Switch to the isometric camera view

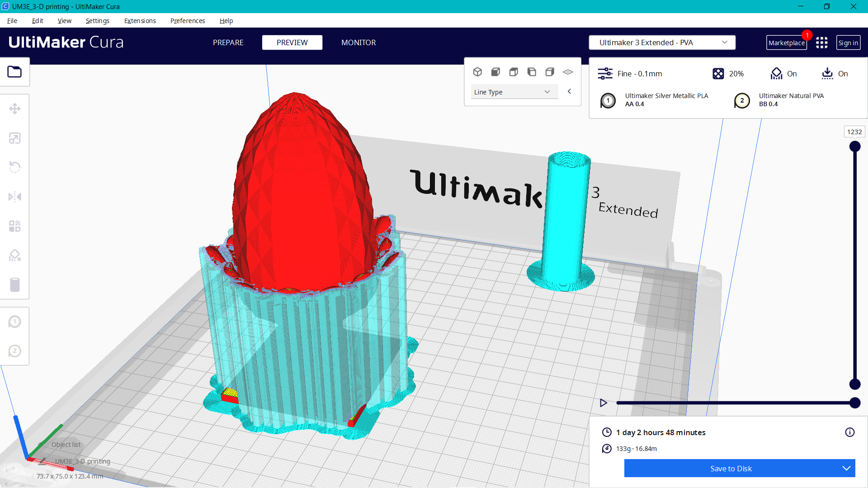coord(478,72)
